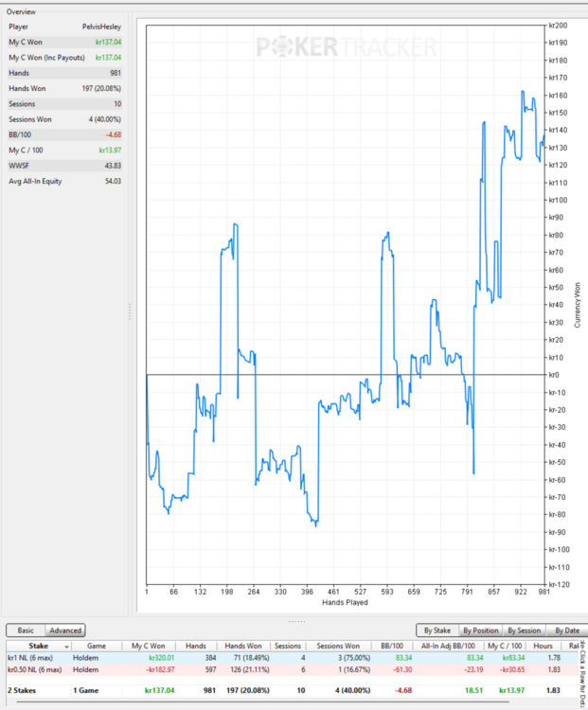This screenshot has width=588, height=710.
Task: Click the My C Won (Inc Payouts) row
Action: [64, 58]
